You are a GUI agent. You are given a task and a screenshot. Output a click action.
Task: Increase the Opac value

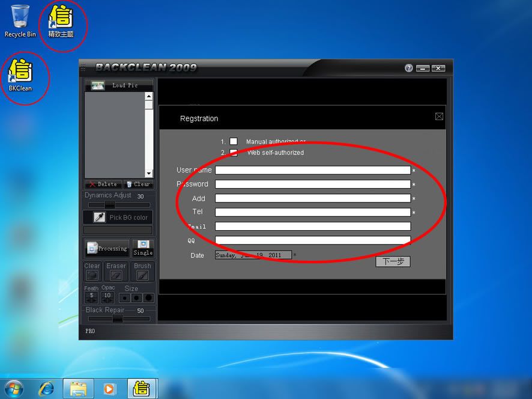pos(110,301)
